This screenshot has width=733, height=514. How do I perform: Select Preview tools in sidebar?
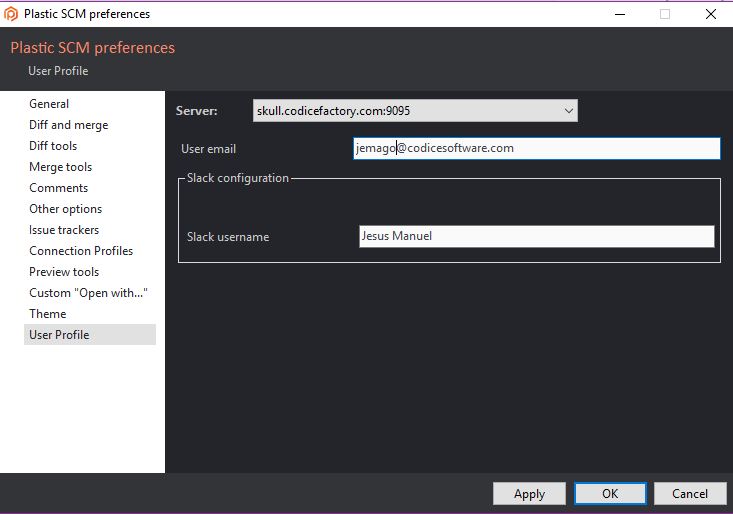[x=64, y=272]
